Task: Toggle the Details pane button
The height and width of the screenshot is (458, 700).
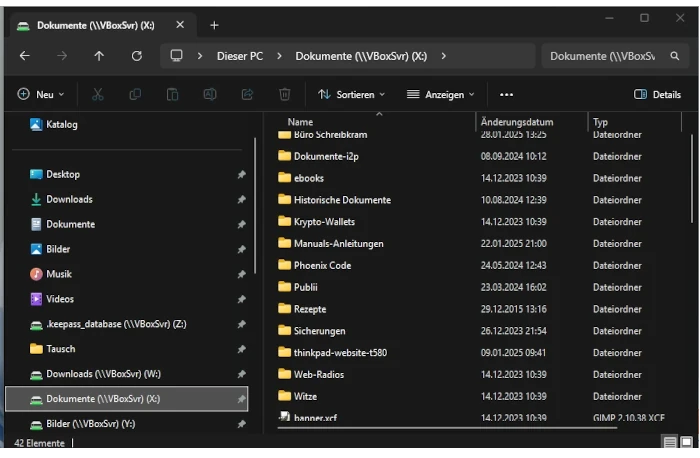Action: coord(658,95)
